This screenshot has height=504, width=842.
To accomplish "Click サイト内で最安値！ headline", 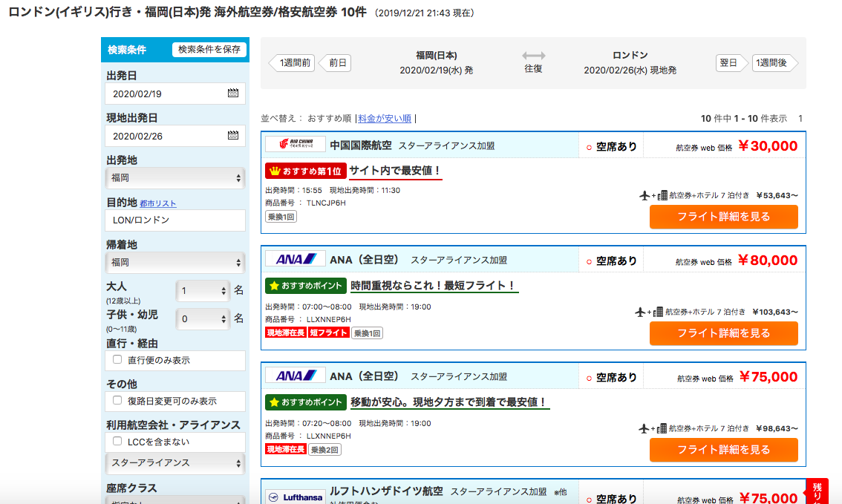I will [x=396, y=171].
